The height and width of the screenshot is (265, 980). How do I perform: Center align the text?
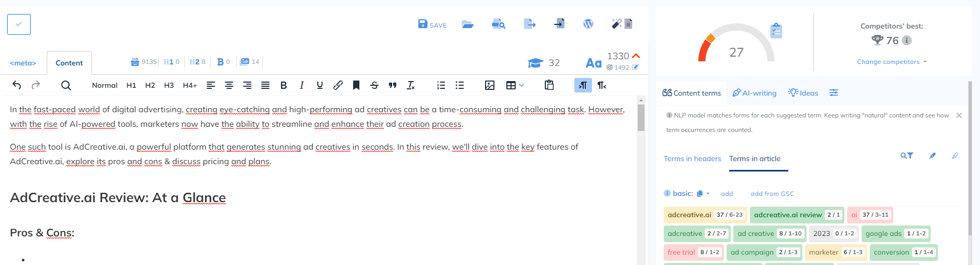click(229, 85)
